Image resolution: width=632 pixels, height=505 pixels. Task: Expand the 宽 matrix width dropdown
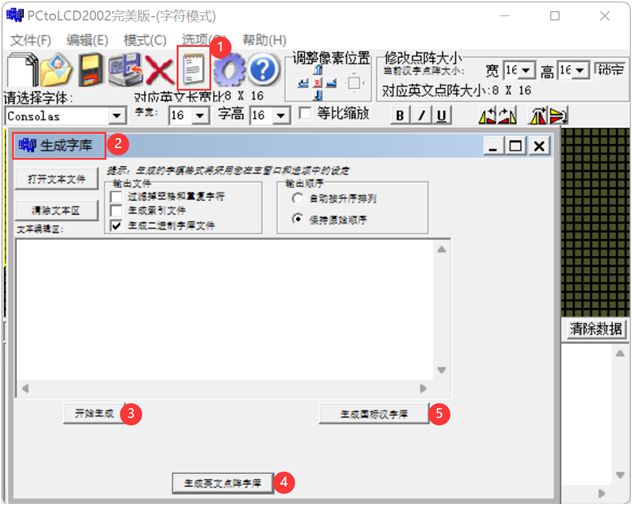[x=526, y=71]
